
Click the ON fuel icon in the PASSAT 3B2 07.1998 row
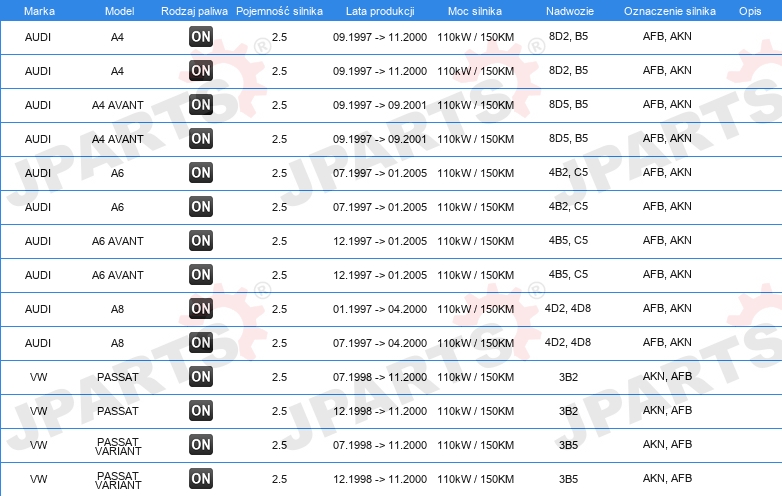pos(201,376)
